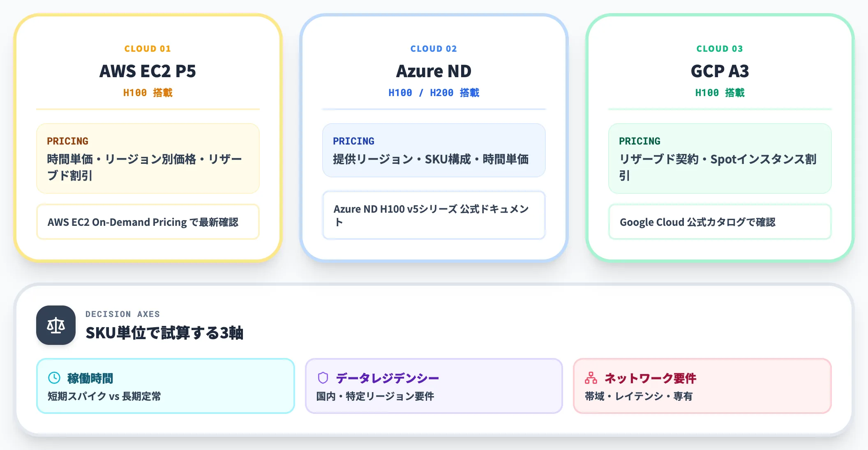Select the 稼働時間 axis title
This screenshot has width=868, height=450.
click(90, 378)
